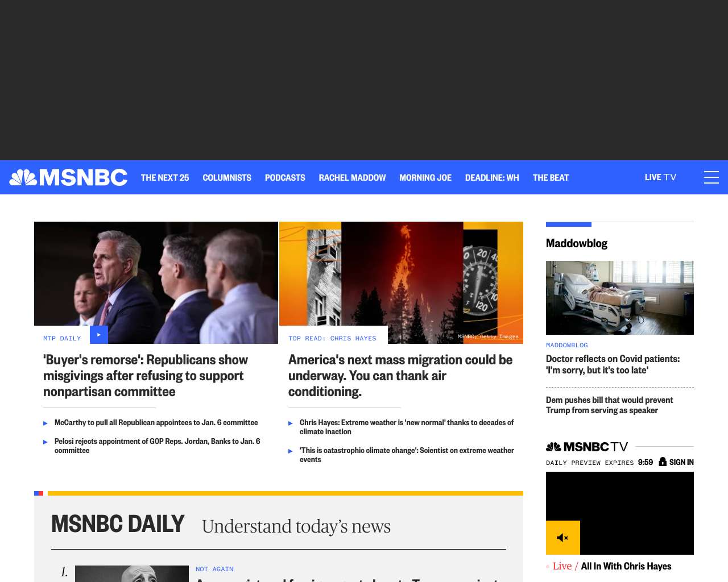
Task: Open first MSNBC Daily story thumbnail
Action: coord(132,573)
